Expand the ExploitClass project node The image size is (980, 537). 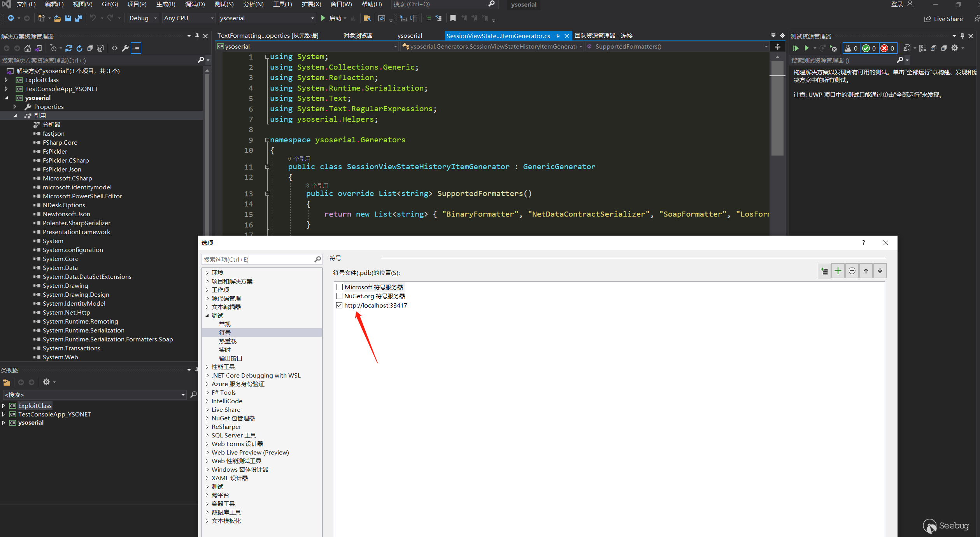point(6,80)
